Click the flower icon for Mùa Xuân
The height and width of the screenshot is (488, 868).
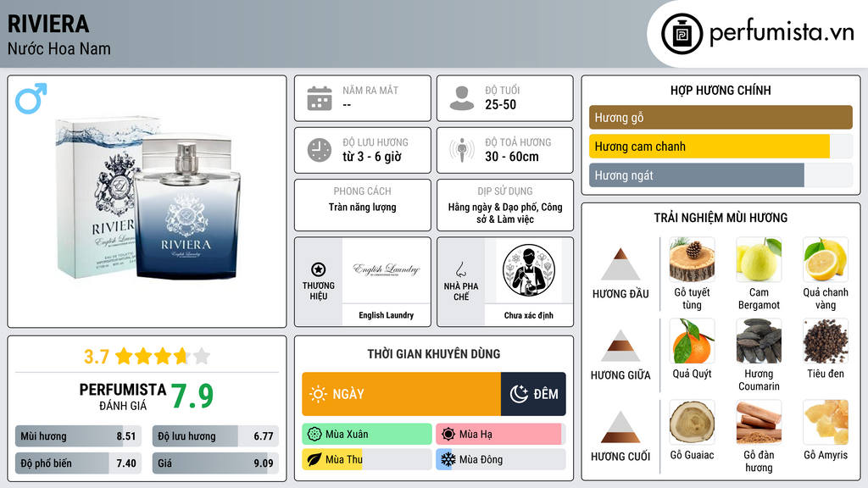314,435
